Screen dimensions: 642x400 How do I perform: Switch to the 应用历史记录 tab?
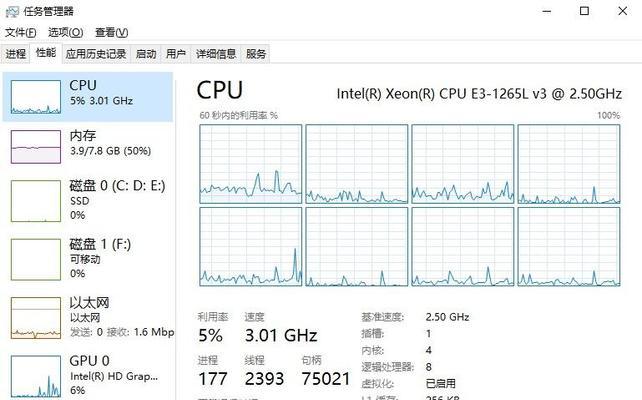click(96, 54)
